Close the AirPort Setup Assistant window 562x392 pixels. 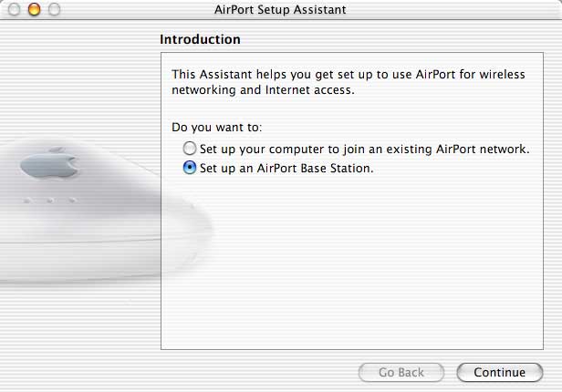pyautogui.click(x=14, y=9)
